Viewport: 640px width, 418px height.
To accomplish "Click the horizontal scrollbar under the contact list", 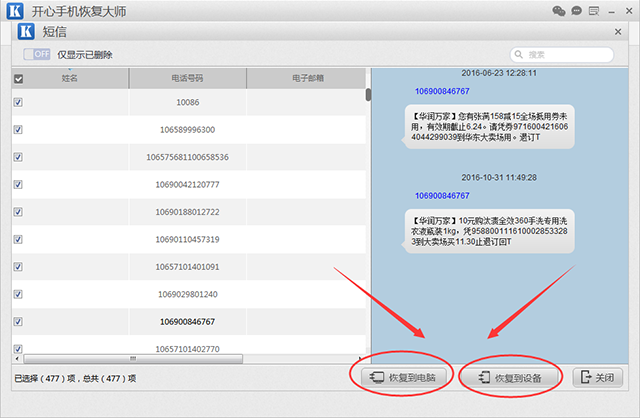I will point(130,358).
